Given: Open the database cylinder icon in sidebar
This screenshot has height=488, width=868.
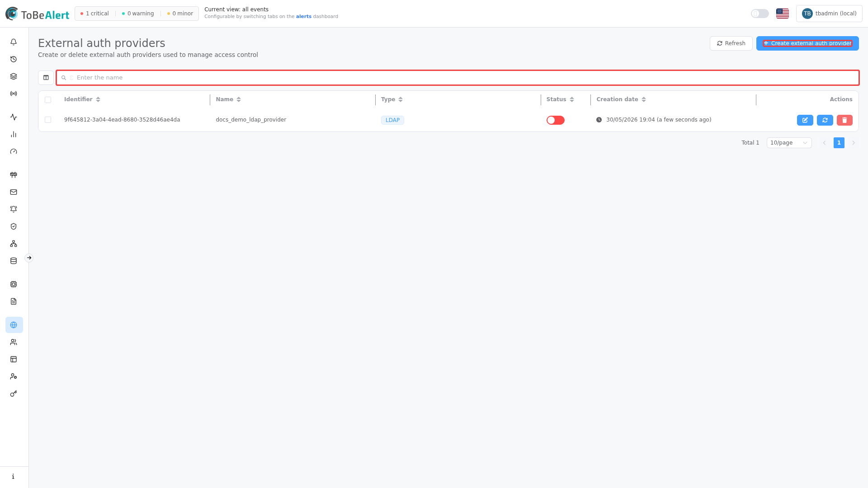Looking at the screenshot, I should [14, 261].
